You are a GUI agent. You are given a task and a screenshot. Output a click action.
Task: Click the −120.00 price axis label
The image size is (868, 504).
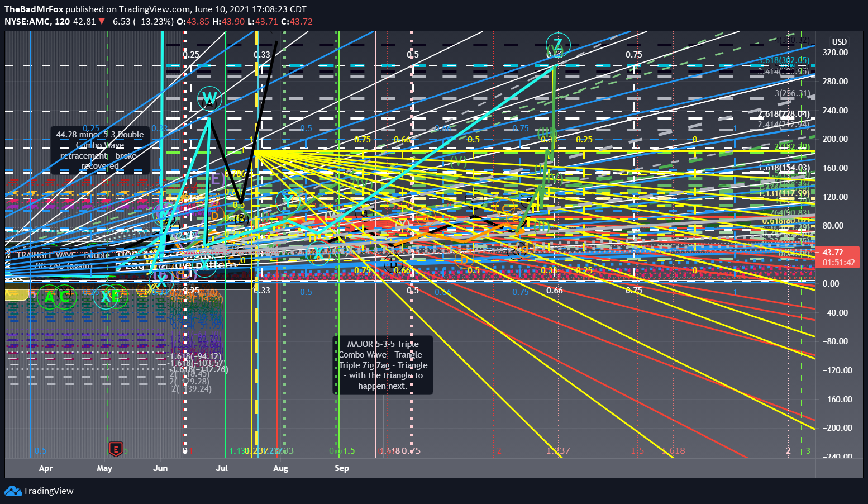(837, 370)
